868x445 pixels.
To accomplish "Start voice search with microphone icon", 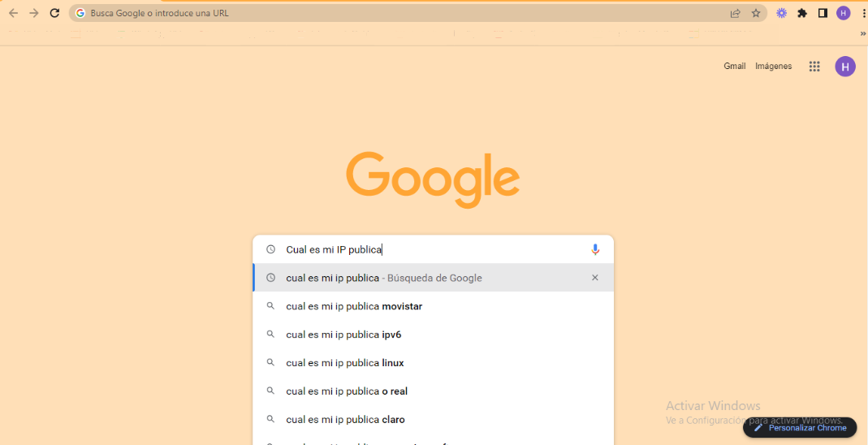I will (595, 249).
